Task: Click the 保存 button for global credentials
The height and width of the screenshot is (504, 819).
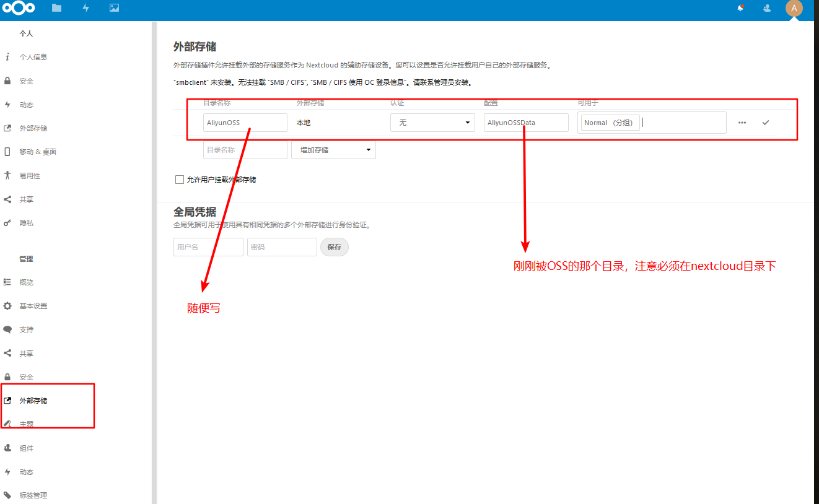Action: pyautogui.click(x=335, y=247)
